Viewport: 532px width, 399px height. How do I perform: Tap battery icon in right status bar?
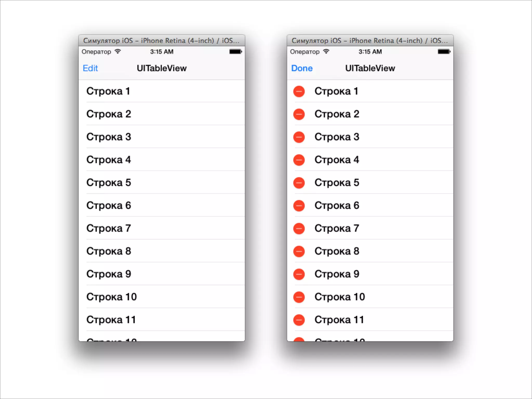click(x=444, y=52)
